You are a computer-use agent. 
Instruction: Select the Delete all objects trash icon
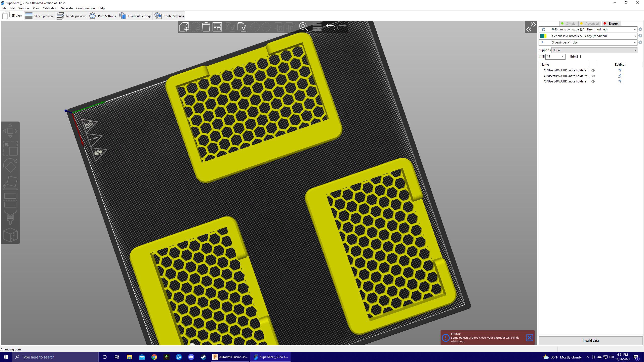(x=206, y=27)
